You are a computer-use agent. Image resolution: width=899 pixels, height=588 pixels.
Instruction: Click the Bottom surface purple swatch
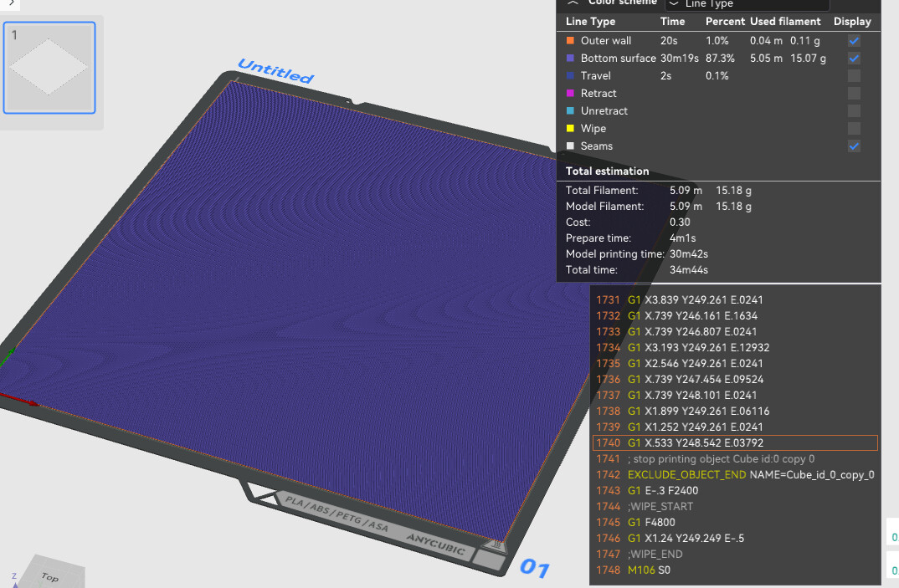coord(570,59)
